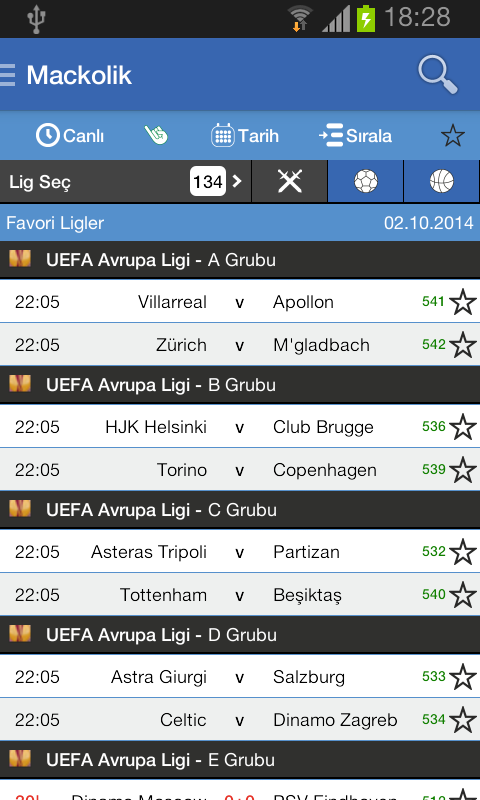Favorite the Villarreal v Apollon match
480x800 pixels.
pos(463,302)
